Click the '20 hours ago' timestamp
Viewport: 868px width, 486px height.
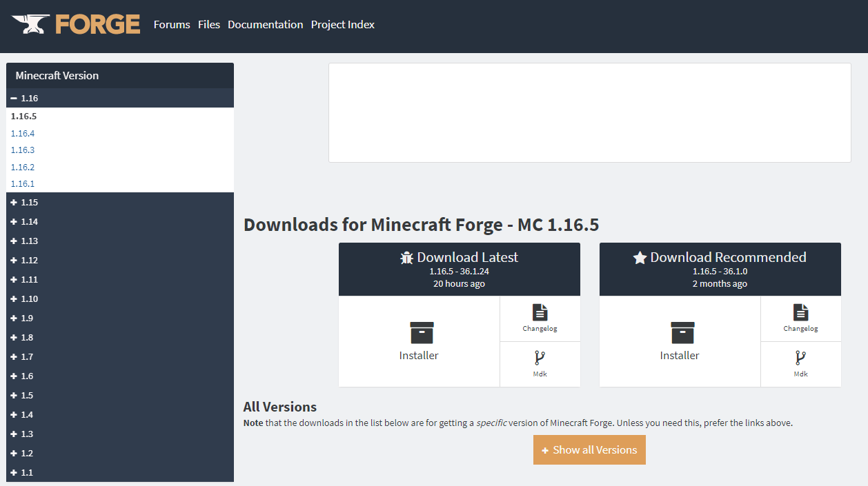point(459,284)
